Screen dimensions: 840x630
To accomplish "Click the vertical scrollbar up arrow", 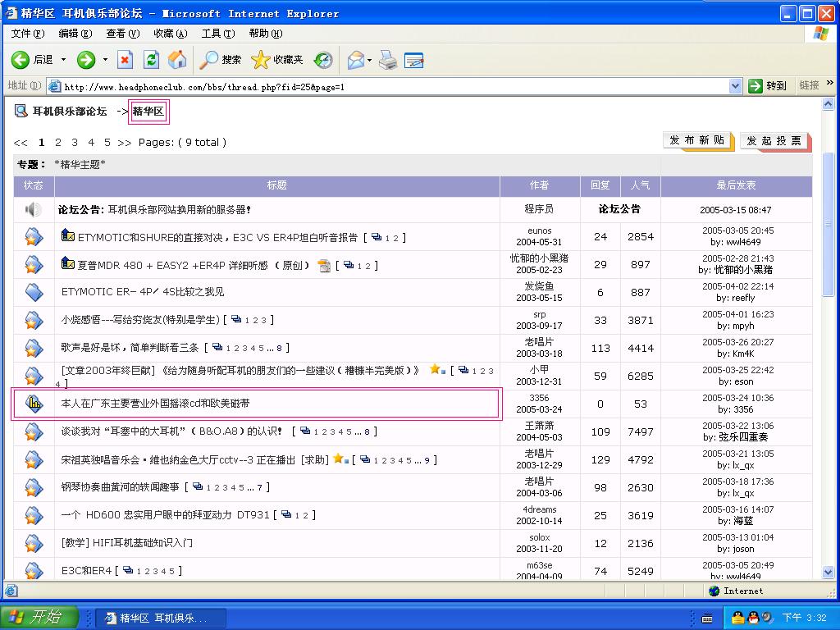I will click(829, 104).
